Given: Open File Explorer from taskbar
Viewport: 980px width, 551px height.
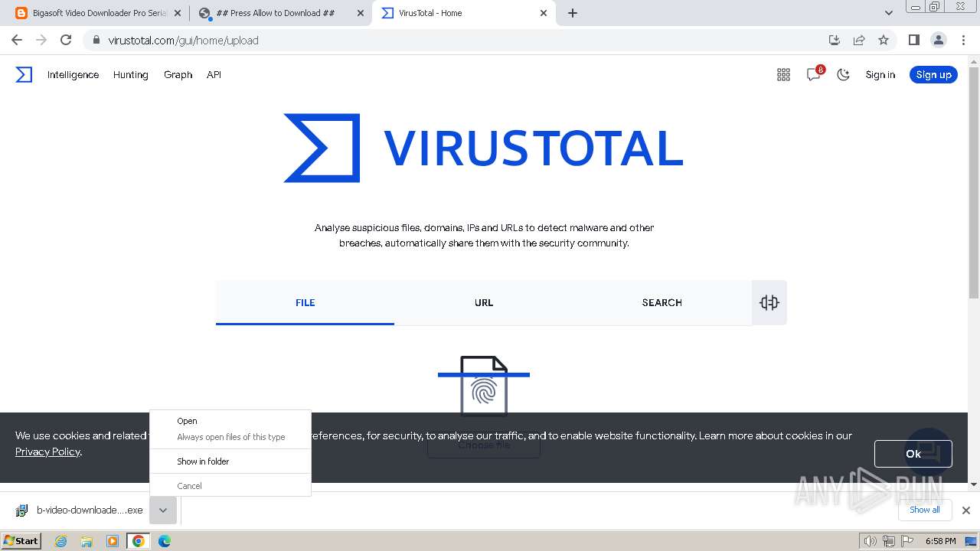Looking at the screenshot, I should click(x=87, y=541).
